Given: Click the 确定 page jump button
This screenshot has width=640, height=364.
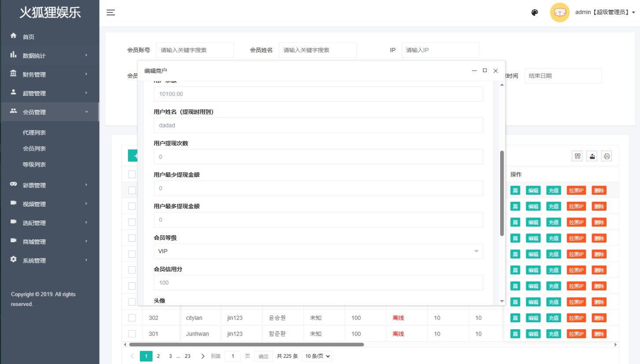Looking at the screenshot, I should pyautogui.click(x=263, y=357).
